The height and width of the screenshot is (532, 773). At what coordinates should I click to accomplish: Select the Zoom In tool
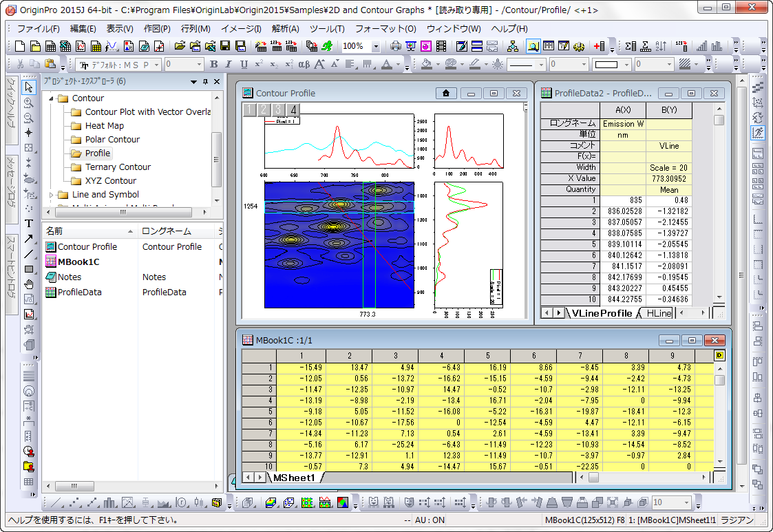click(29, 103)
